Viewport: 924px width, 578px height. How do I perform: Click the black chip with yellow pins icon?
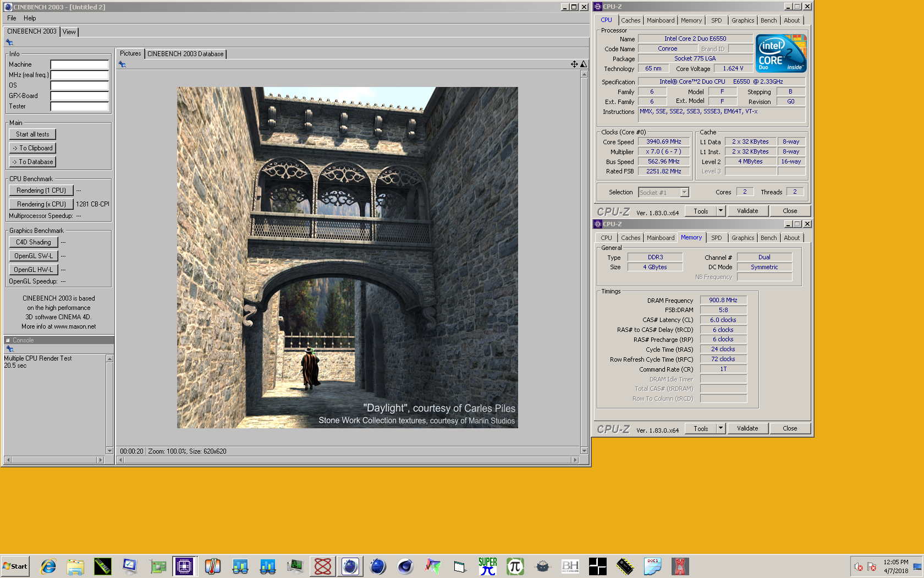tap(625, 566)
